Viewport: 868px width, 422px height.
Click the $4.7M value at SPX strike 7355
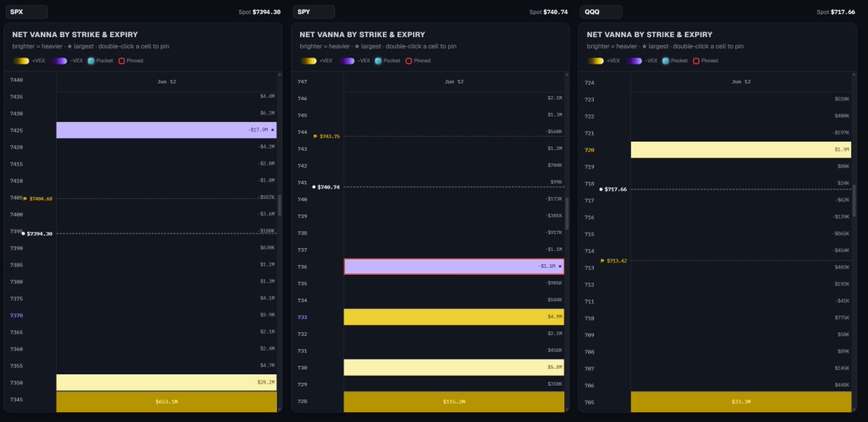(x=267, y=366)
